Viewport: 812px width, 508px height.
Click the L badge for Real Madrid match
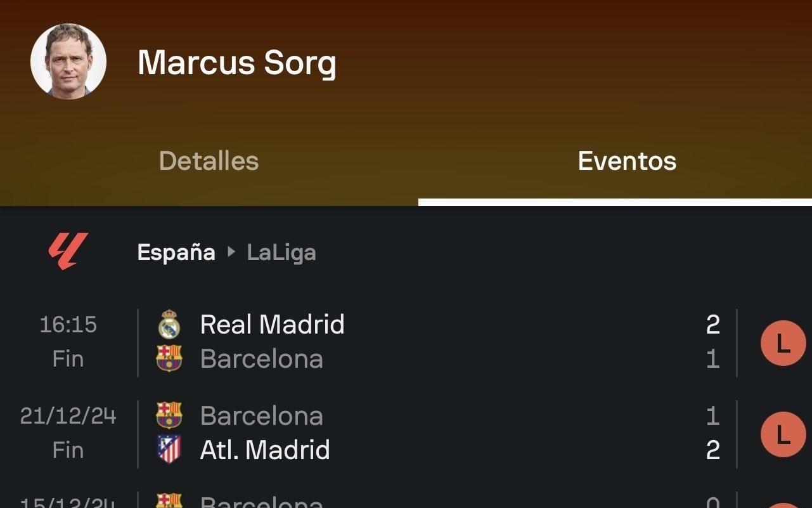click(783, 343)
